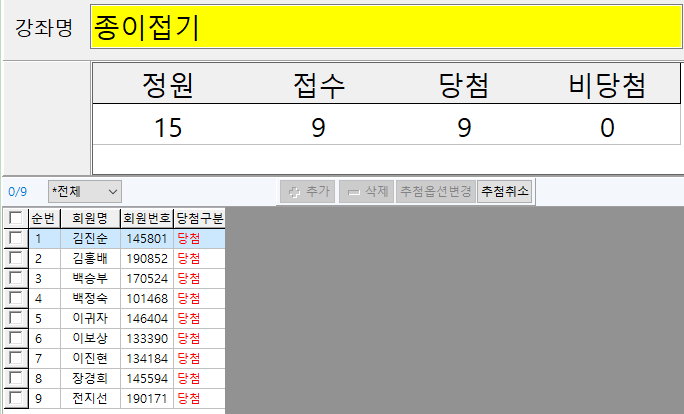This screenshot has width=684, height=414.
Task: Click the plus icon on 추가 button
Action: tap(294, 192)
